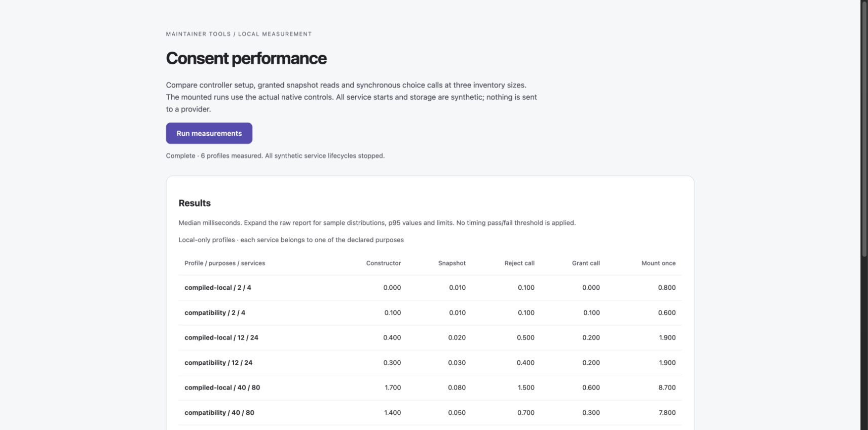
Task: Click Mount once value 8.700
Action: 667,387
